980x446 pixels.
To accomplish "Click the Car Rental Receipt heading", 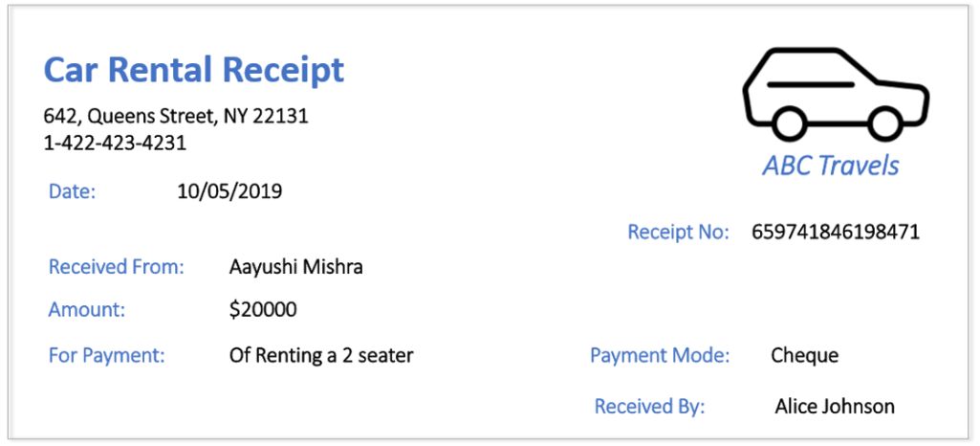I will point(194,70).
